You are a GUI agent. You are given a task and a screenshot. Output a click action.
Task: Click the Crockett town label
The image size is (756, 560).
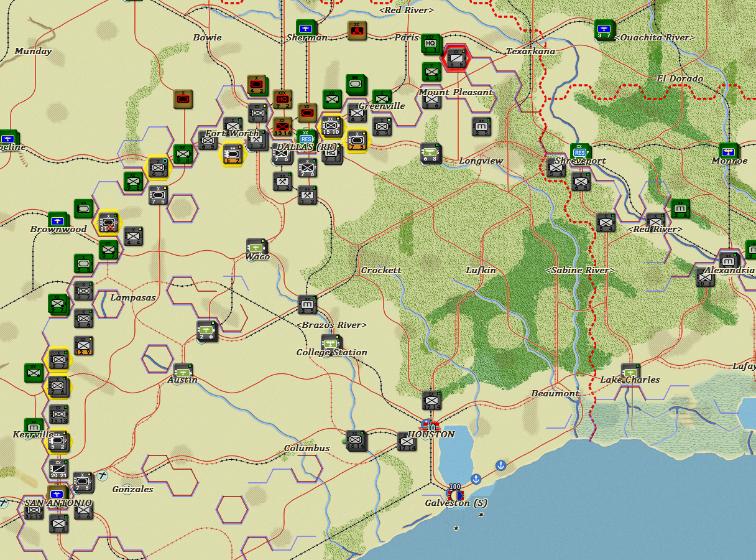[x=381, y=270]
